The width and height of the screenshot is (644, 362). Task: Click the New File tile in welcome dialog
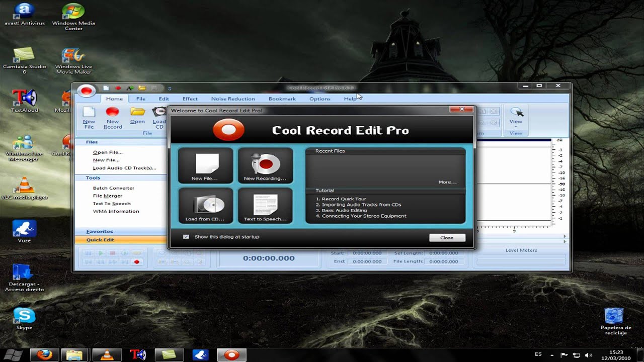205,165
